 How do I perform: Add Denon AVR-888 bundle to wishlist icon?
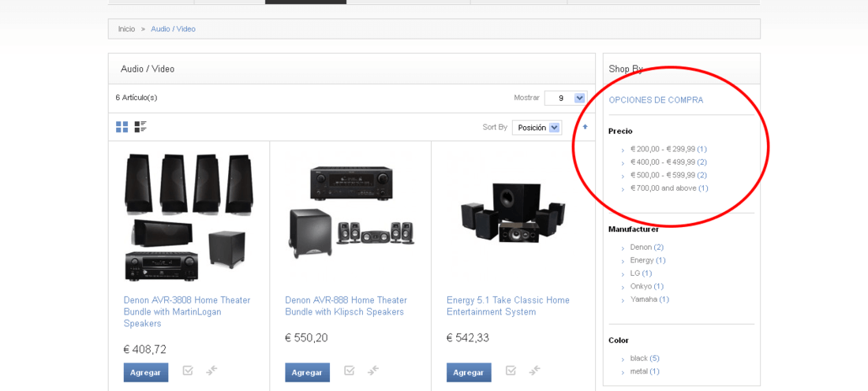[x=350, y=371]
